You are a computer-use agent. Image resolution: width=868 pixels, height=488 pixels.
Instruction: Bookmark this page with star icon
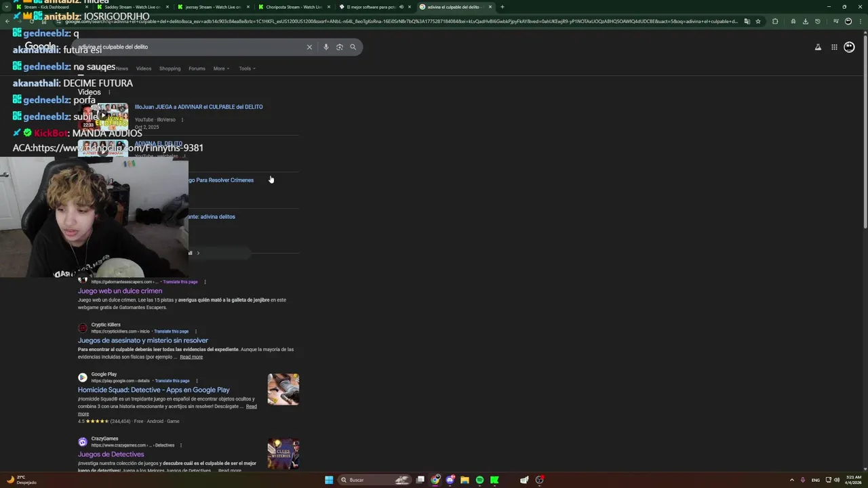[x=757, y=21]
